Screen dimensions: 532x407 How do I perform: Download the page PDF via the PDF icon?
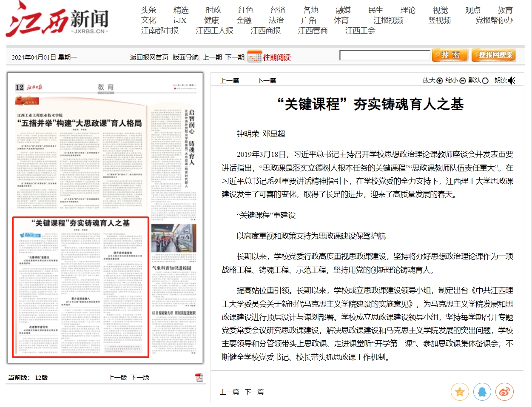tap(199, 377)
